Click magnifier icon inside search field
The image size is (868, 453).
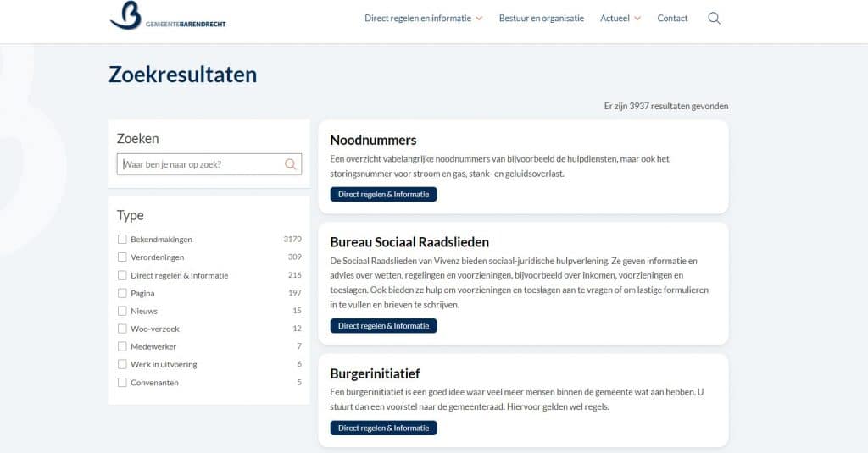coord(291,164)
